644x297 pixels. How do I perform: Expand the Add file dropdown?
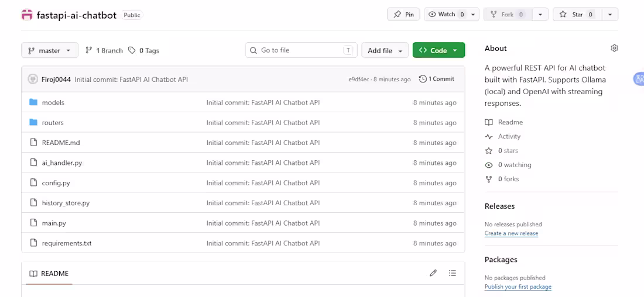(x=385, y=50)
